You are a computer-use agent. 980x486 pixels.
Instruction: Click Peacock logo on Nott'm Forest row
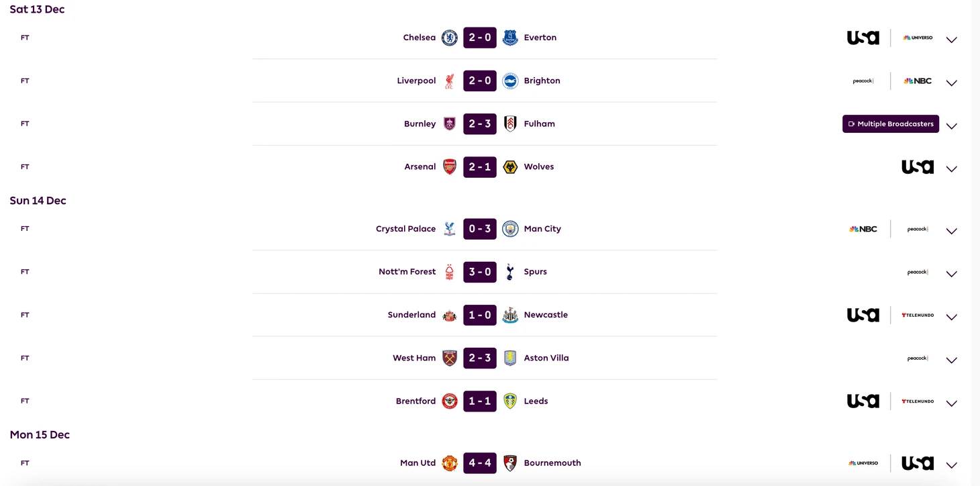pyautogui.click(x=917, y=272)
